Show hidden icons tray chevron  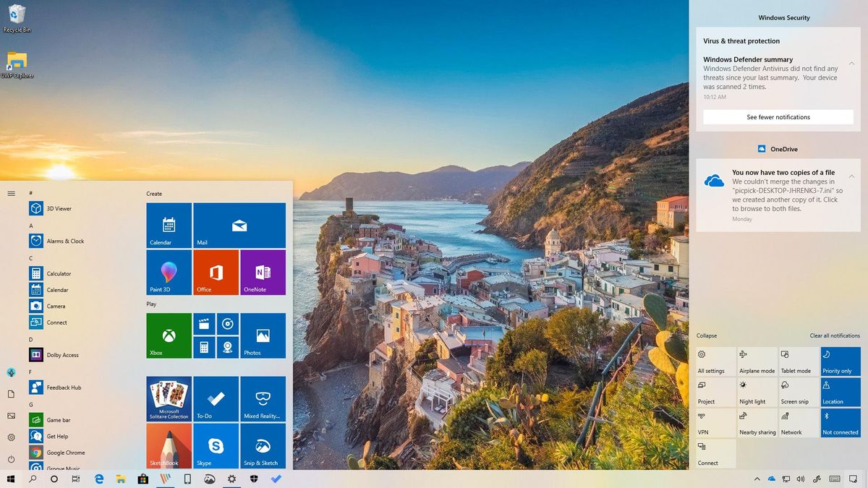[757, 479]
